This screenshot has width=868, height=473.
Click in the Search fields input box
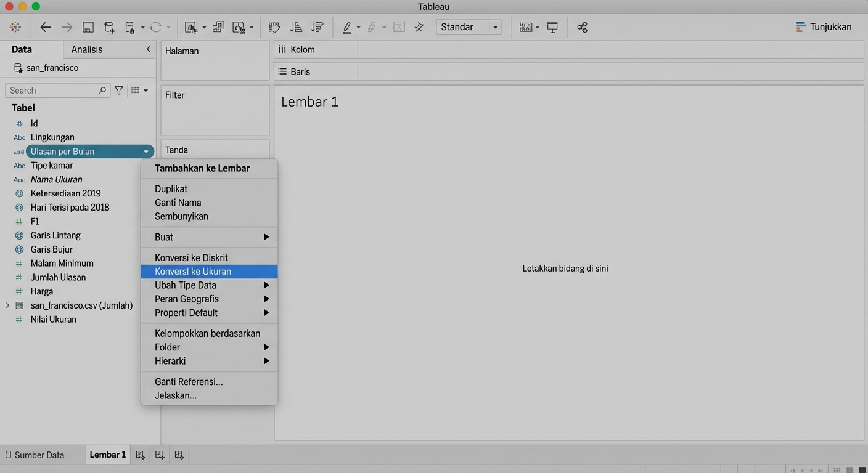click(53, 91)
